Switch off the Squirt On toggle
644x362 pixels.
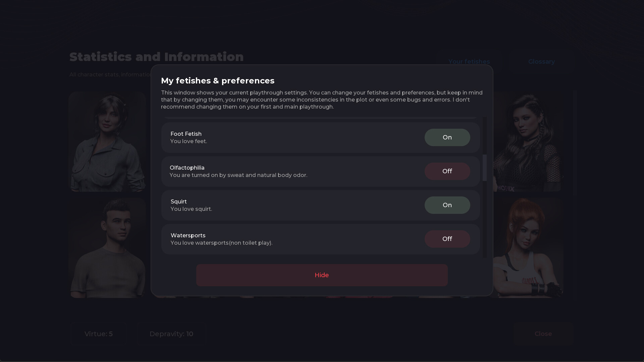pos(447,205)
